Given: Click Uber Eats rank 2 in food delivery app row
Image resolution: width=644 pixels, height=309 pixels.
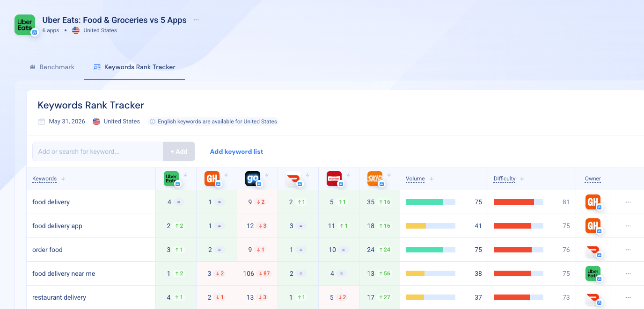Looking at the screenshot, I should (x=168, y=226).
